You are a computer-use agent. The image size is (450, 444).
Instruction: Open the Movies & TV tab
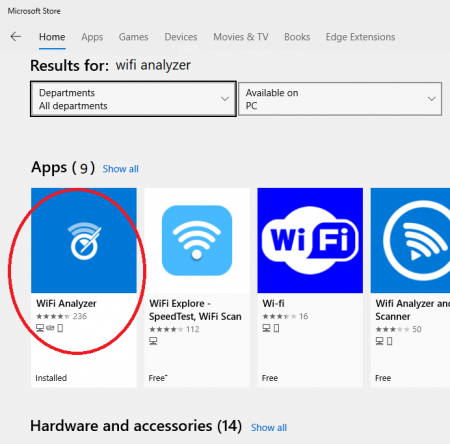[x=241, y=37]
